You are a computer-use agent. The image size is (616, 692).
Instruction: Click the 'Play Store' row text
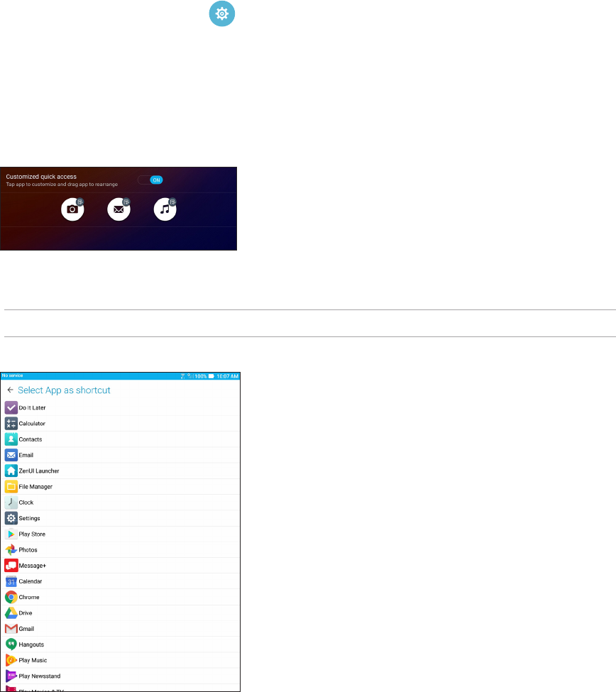(32, 534)
